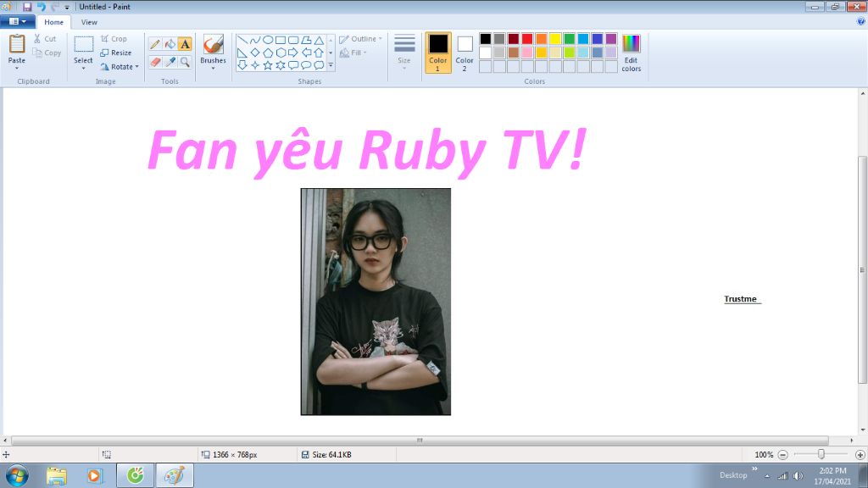Select the Fill with color bucket tool

coord(170,44)
